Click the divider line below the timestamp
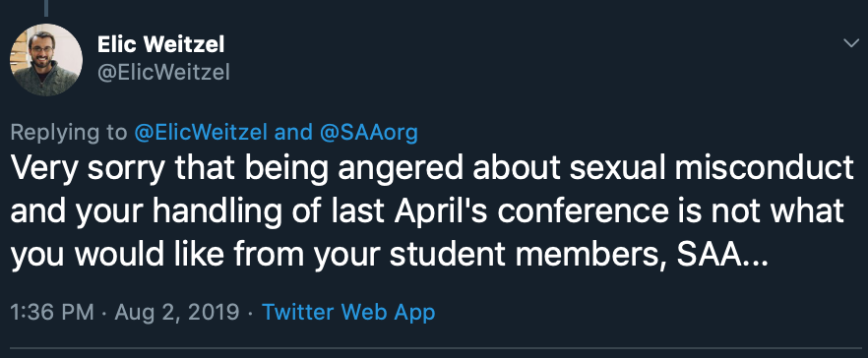 tap(433, 348)
